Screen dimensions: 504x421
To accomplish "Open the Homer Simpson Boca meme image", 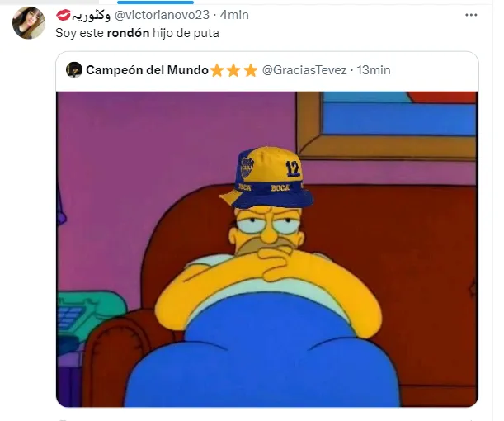I will (267, 249).
